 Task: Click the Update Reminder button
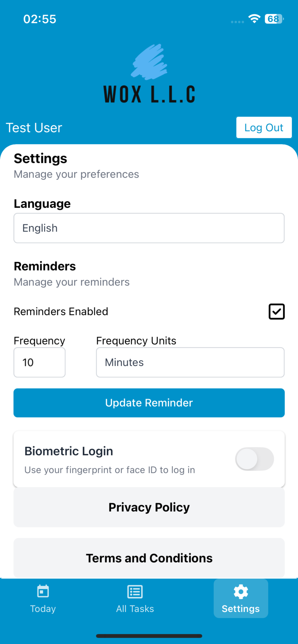click(149, 403)
